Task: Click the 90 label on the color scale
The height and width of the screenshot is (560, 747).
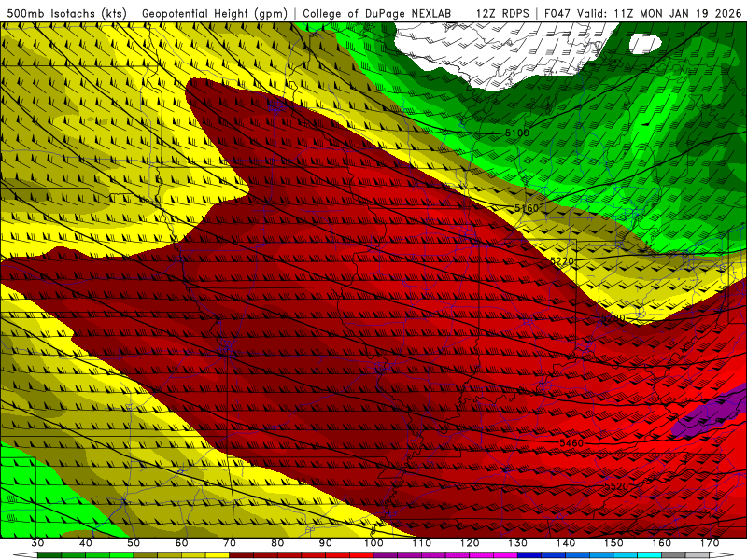Action: click(x=325, y=543)
